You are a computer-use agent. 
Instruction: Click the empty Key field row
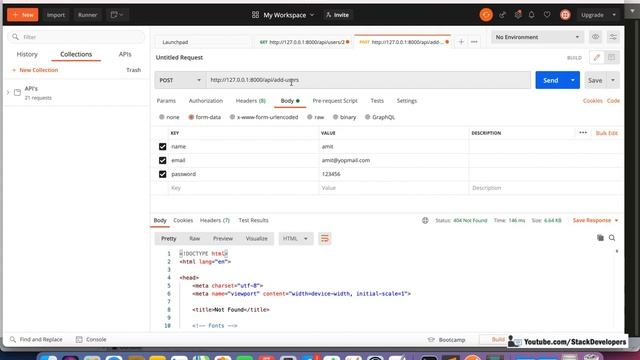[x=243, y=188]
